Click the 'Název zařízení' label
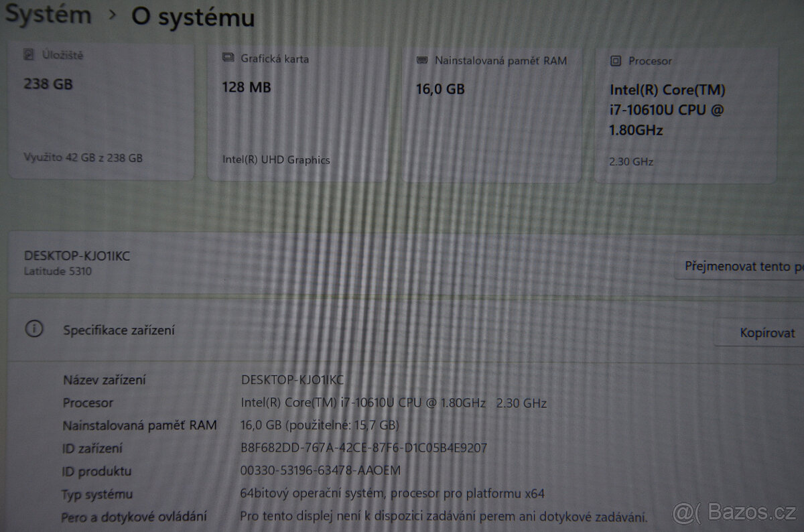This screenshot has height=532, width=804. click(x=105, y=380)
